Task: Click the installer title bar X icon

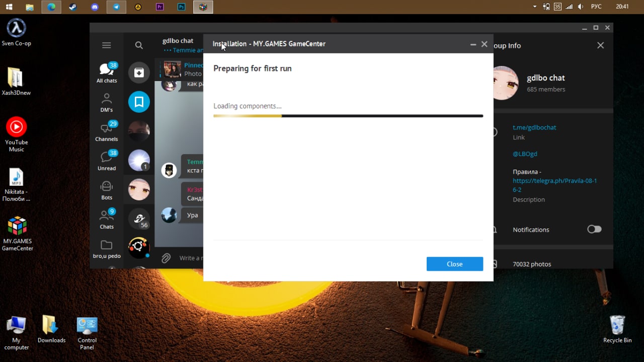Action: click(485, 44)
